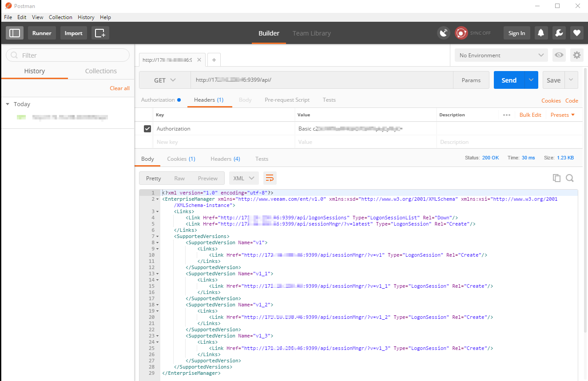Click the Send button

509,80
